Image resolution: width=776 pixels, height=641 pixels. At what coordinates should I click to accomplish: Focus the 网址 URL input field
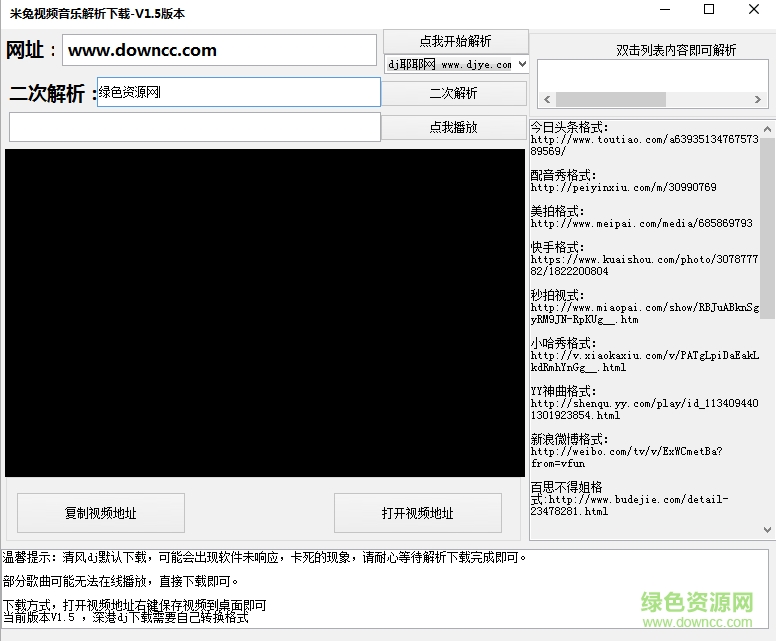[x=219, y=50]
